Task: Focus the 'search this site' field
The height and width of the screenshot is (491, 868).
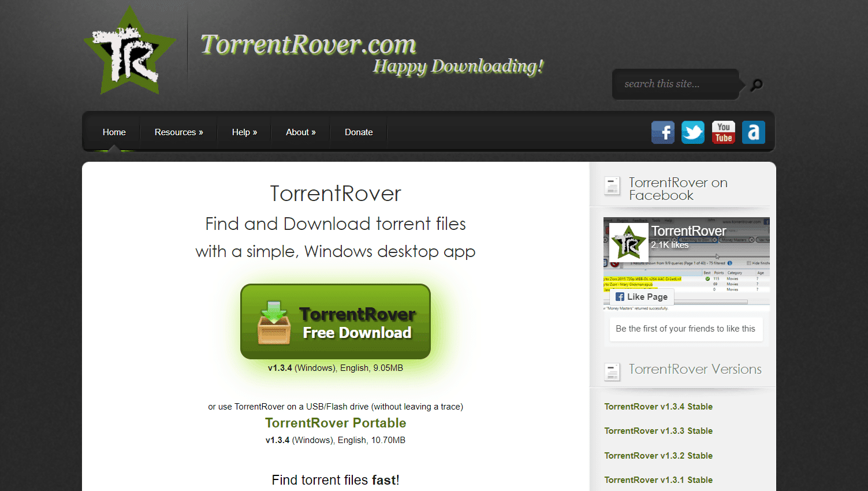Action: (676, 84)
